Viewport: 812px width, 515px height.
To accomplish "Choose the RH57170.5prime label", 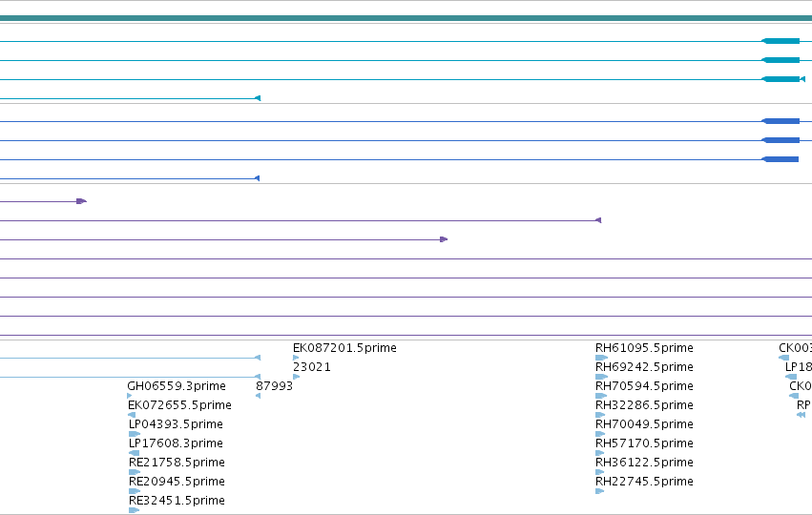I will point(644,443).
